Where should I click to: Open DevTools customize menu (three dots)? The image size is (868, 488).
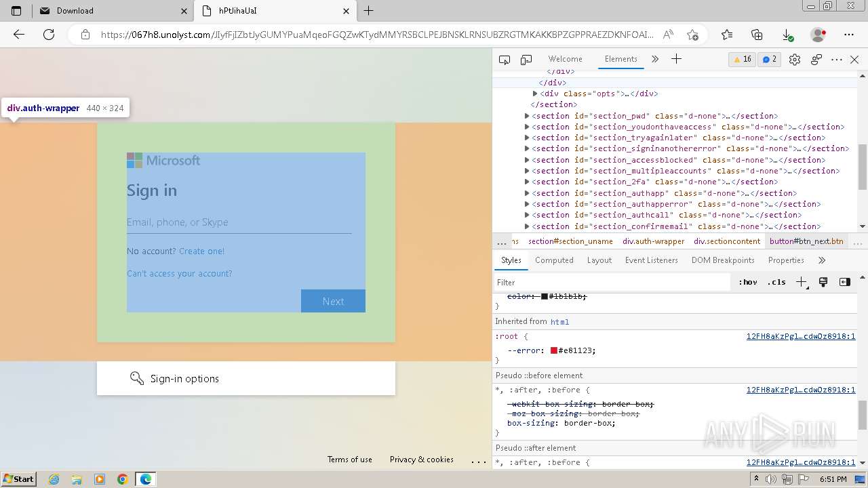pyautogui.click(x=837, y=60)
